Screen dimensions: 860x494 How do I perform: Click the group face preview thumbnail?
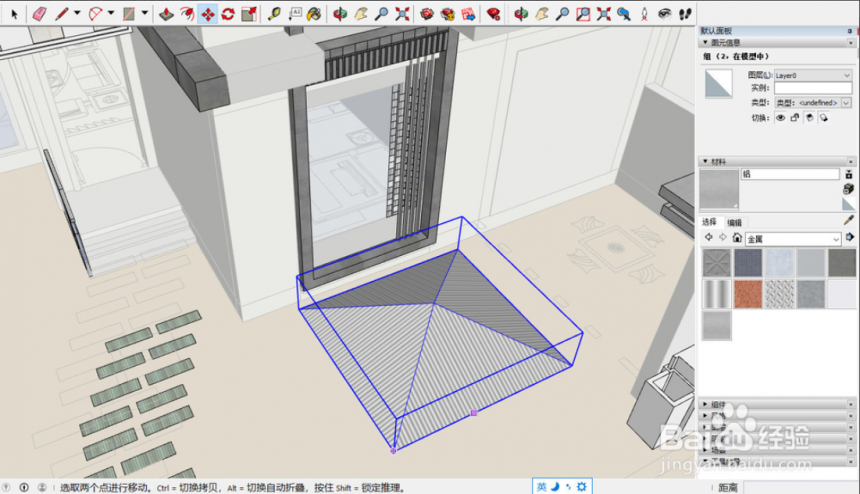718,83
